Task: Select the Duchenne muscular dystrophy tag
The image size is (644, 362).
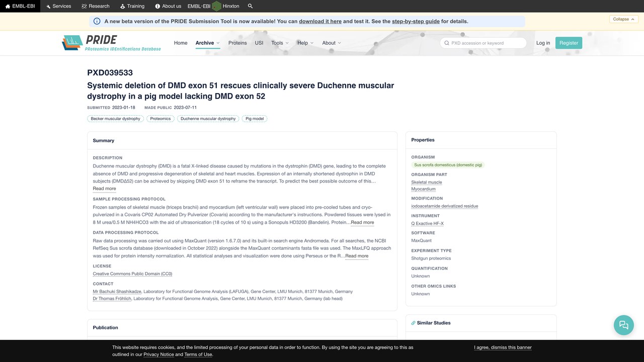Action: pyautogui.click(x=208, y=119)
